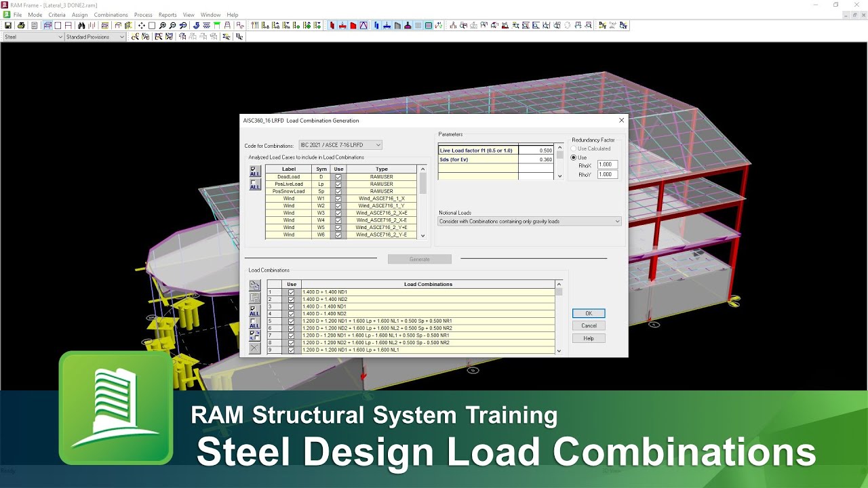Open the Assign menu

(x=79, y=15)
